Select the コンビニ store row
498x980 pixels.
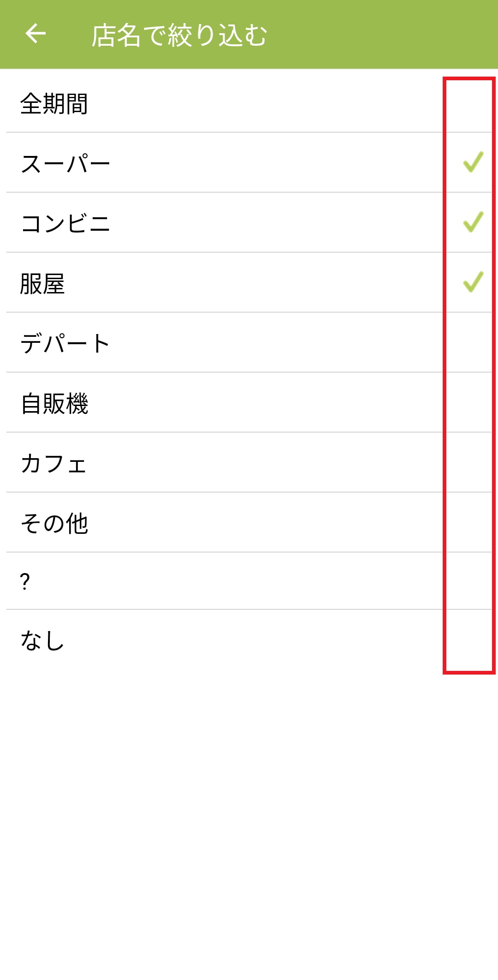[65, 224]
